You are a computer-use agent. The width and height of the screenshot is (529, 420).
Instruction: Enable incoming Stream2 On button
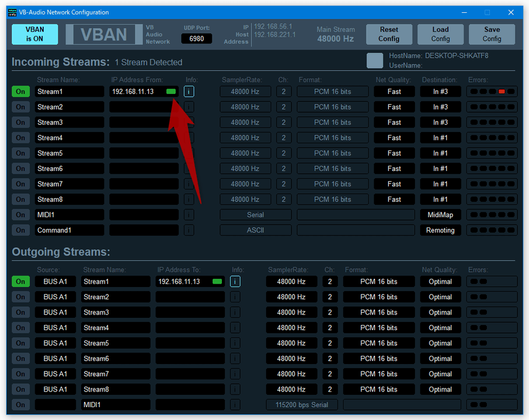[x=20, y=107]
